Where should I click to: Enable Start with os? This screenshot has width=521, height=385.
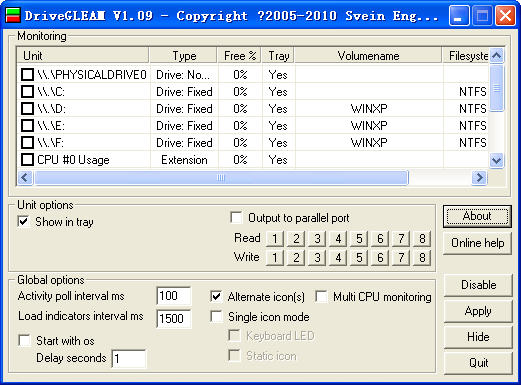coord(25,340)
